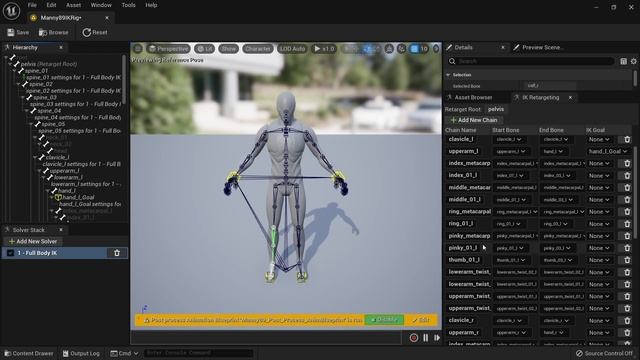Click the record animation button
This screenshot has height=360, width=640.
tap(413, 338)
